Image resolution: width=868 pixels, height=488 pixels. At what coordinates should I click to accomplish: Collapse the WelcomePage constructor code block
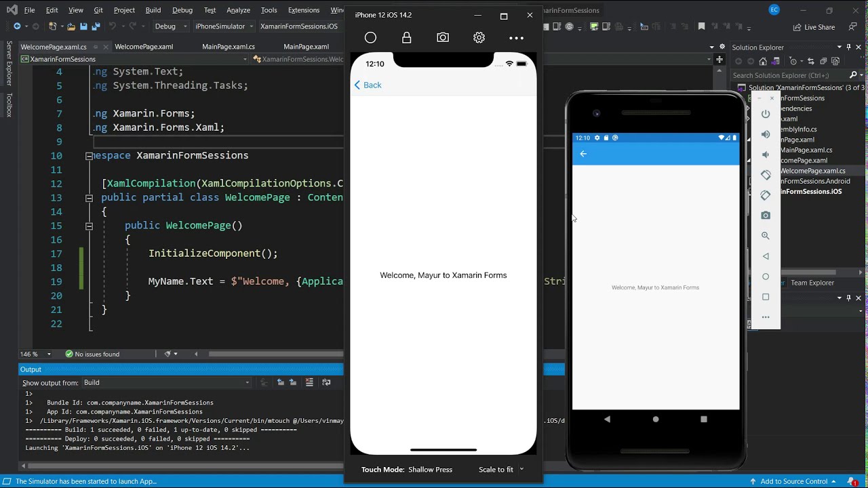click(89, 226)
